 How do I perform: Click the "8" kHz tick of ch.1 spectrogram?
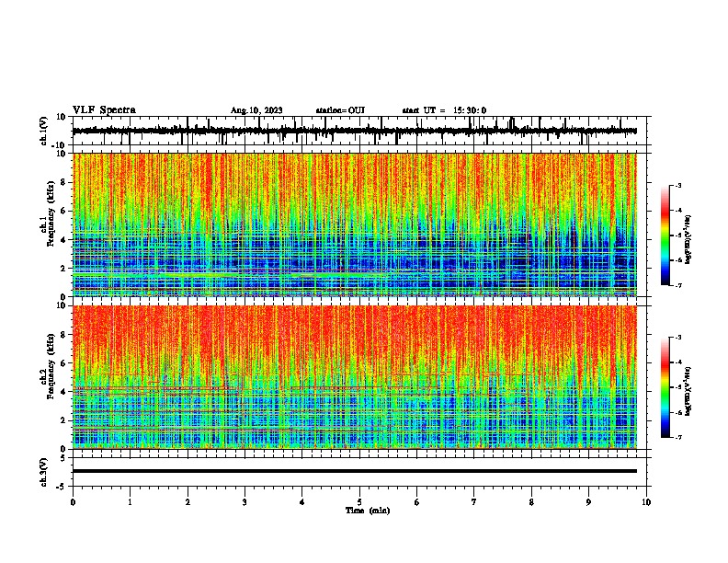(x=63, y=182)
